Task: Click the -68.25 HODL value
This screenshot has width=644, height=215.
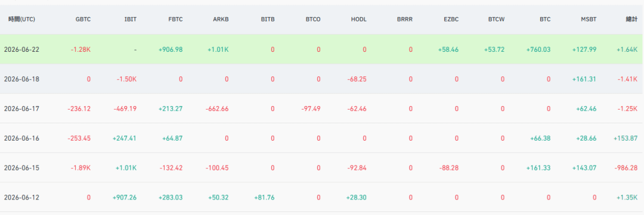Action: (357, 79)
